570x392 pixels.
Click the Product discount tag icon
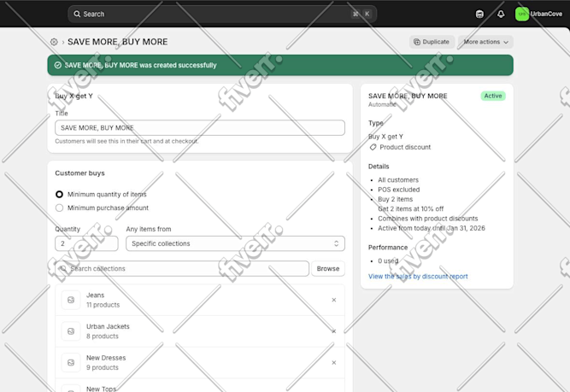click(x=373, y=147)
